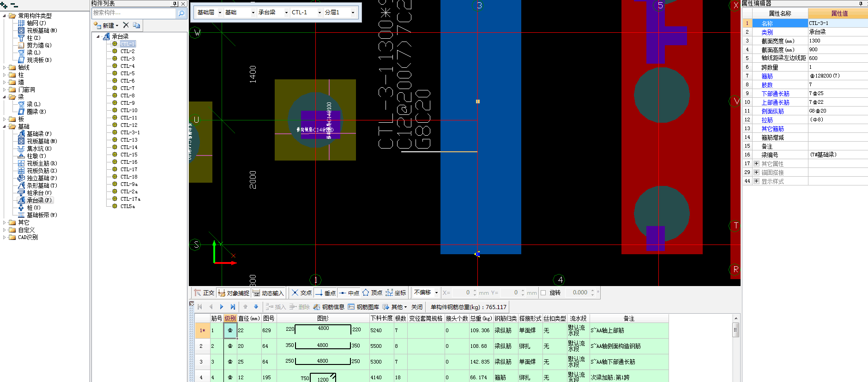Click row 2 diameter cell showing 20
868x382 pixels.
tap(249, 346)
